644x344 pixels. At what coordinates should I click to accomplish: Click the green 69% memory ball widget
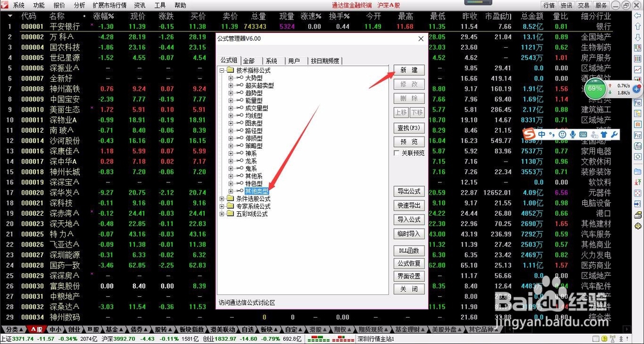pos(594,88)
